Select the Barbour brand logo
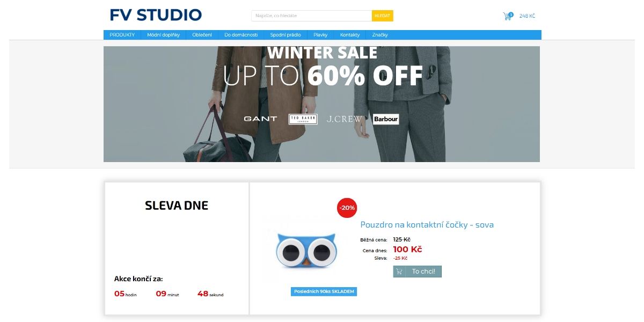The height and width of the screenshot is (322, 644). coord(386,119)
